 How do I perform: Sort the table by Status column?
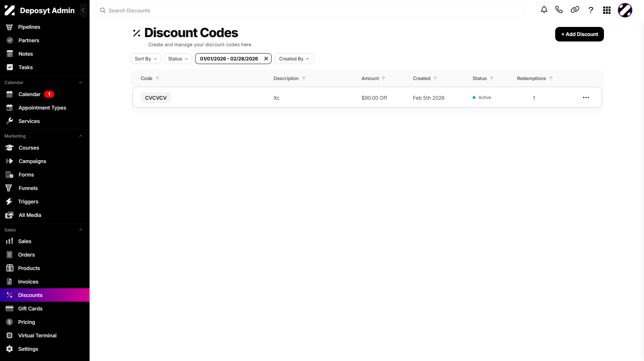[x=483, y=78]
